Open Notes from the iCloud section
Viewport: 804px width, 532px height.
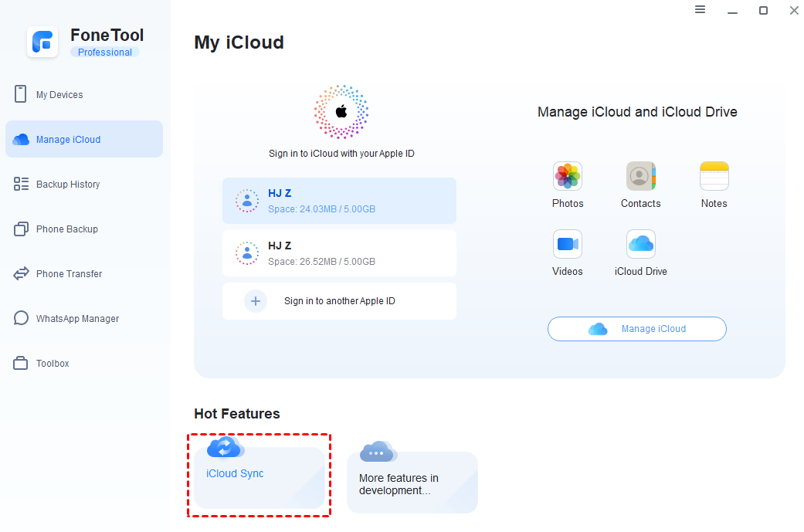tap(713, 176)
